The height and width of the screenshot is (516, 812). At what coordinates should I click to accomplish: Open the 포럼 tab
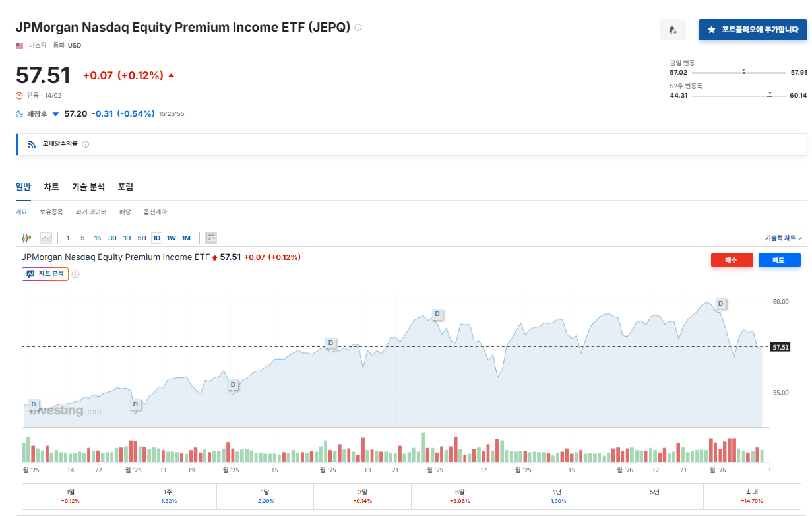(125, 187)
